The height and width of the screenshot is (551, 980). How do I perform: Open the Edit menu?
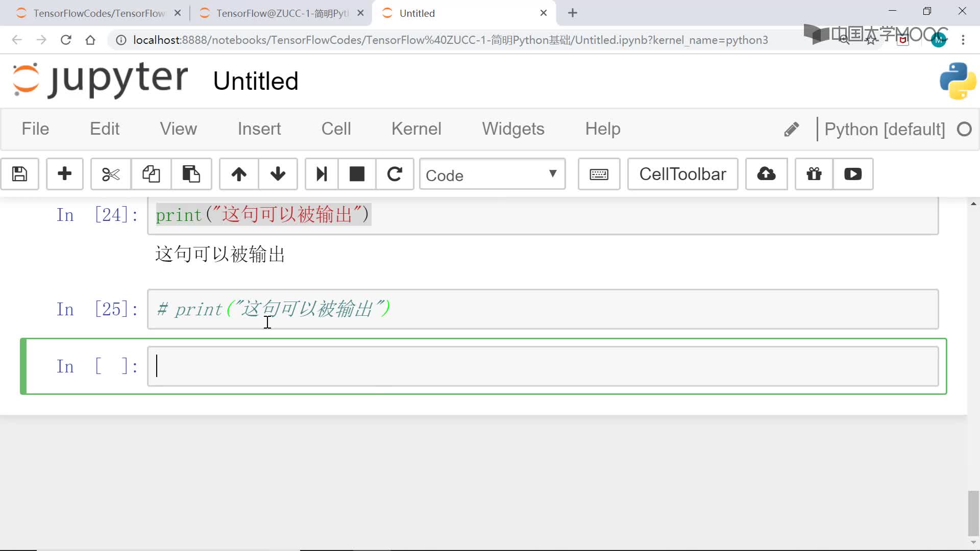click(105, 129)
